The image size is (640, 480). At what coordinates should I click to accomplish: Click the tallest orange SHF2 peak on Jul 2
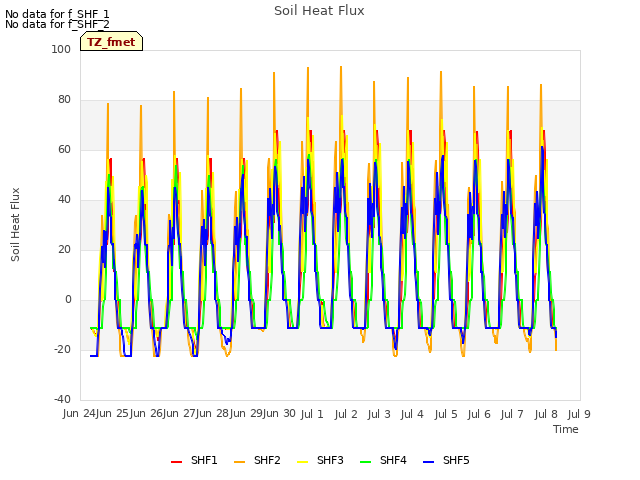point(341,67)
